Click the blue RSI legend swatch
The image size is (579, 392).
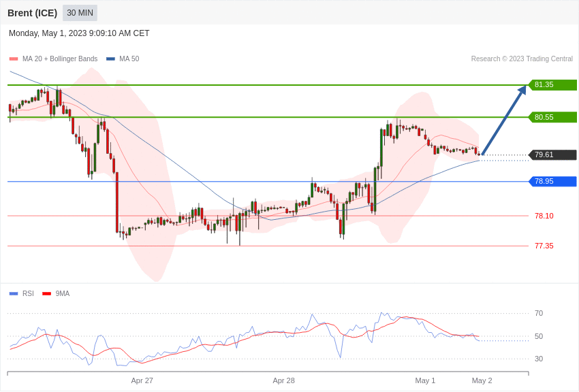pos(14,294)
